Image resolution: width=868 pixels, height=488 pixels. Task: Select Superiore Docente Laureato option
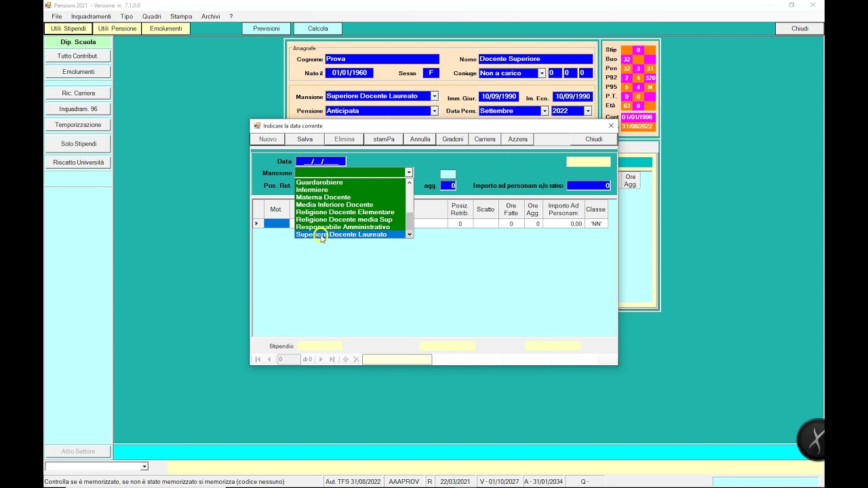coord(350,235)
